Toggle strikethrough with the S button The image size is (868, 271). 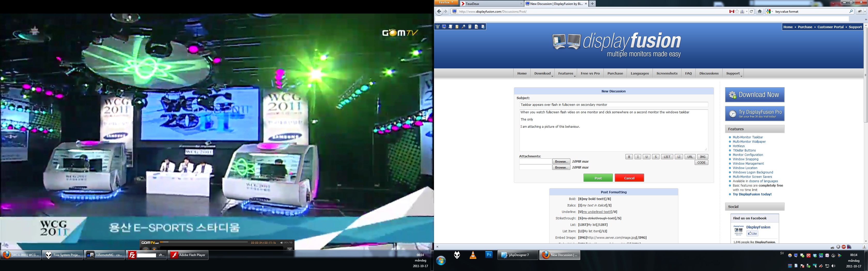[x=655, y=157]
